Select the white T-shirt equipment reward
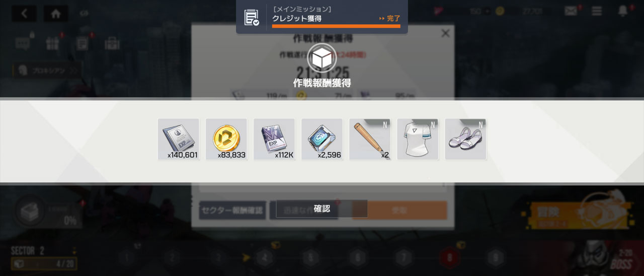This screenshot has height=276, width=644. (418, 139)
